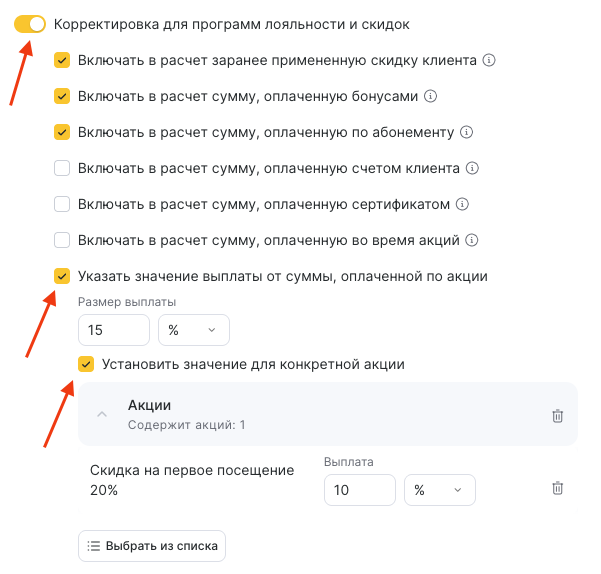Uncheck Указать значение выплаты от суммы по акции

pyautogui.click(x=62, y=276)
